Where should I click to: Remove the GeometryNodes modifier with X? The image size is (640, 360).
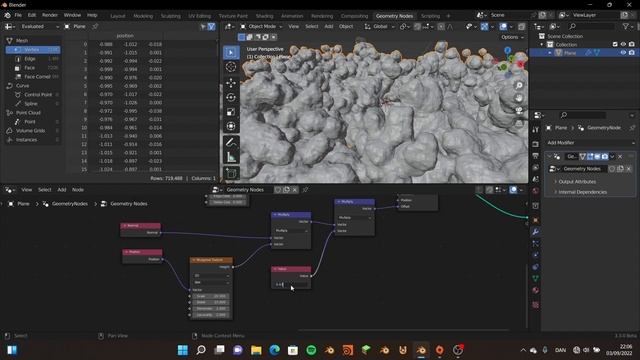(x=620, y=156)
